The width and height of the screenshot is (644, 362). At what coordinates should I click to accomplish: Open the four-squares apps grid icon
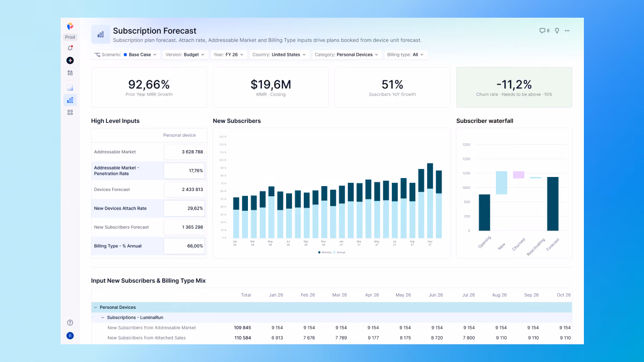click(x=70, y=113)
